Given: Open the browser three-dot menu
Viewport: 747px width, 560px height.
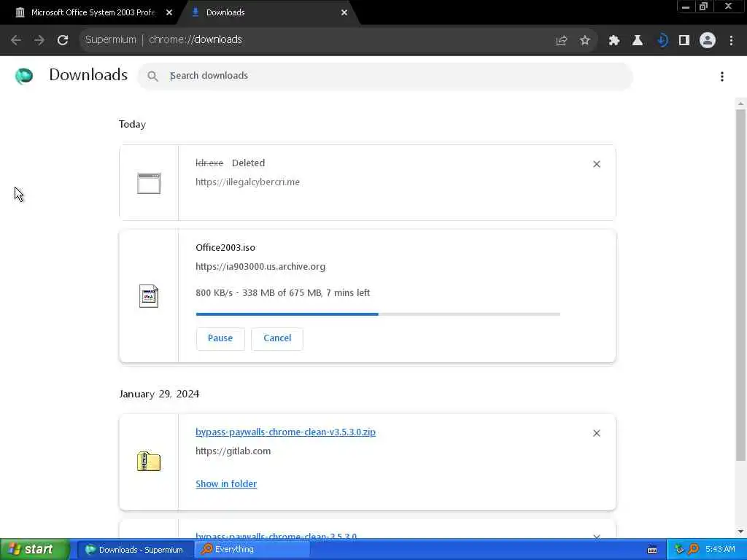Looking at the screenshot, I should [731, 41].
